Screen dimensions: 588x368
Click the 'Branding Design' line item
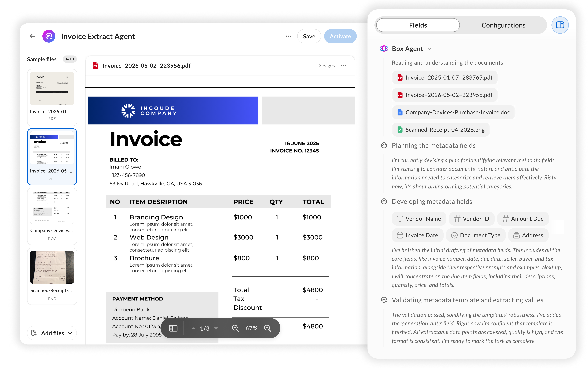[156, 217]
